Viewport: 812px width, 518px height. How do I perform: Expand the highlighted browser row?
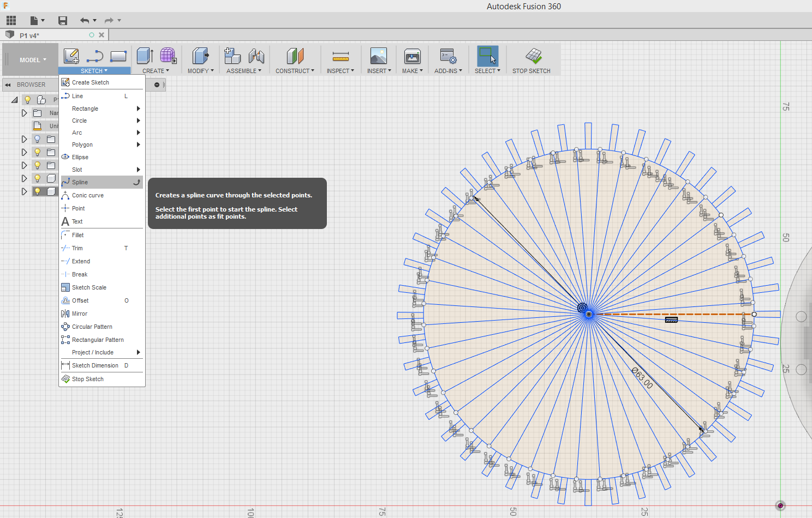pos(24,191)
